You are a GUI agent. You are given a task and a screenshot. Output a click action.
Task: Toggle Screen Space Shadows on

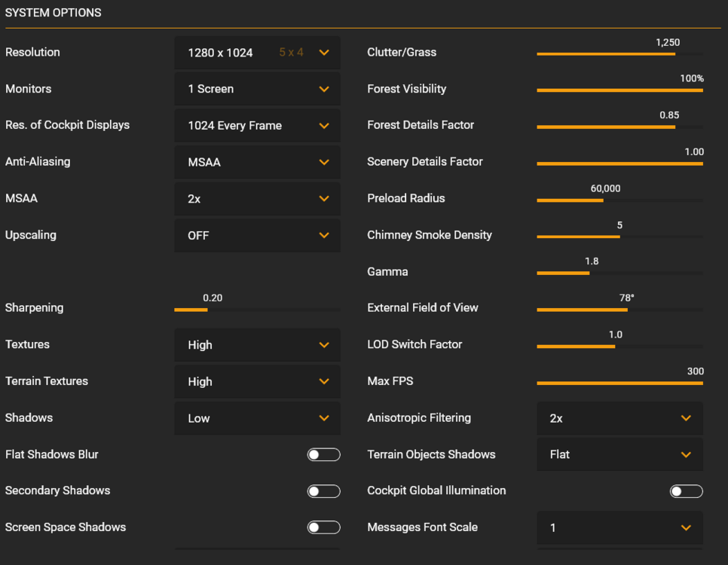coord(323,527)
